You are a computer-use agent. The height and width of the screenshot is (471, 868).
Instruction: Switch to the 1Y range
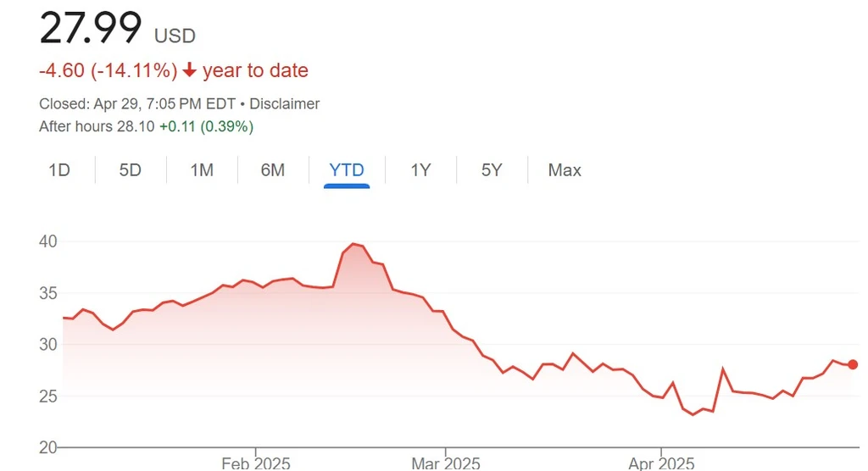tap(420, 170)
